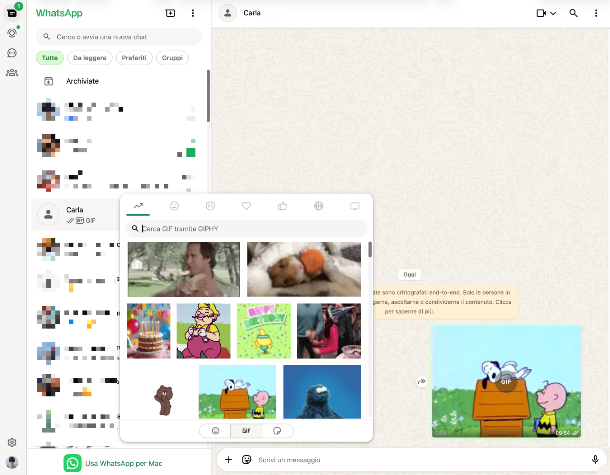Open Settings gear in sidebar
Viewport: 610px width, 475px height.
(12, 442)
